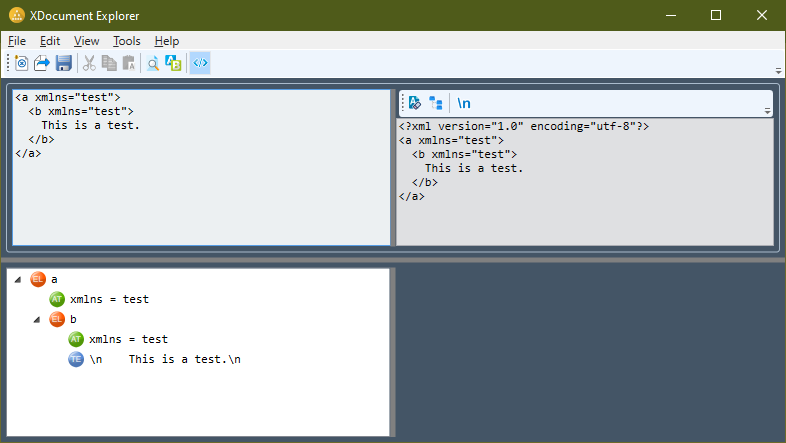This screenshot has width=786, height=443.
Task: Click the Paste clipboard icon
Action: (x=129, y=63)
